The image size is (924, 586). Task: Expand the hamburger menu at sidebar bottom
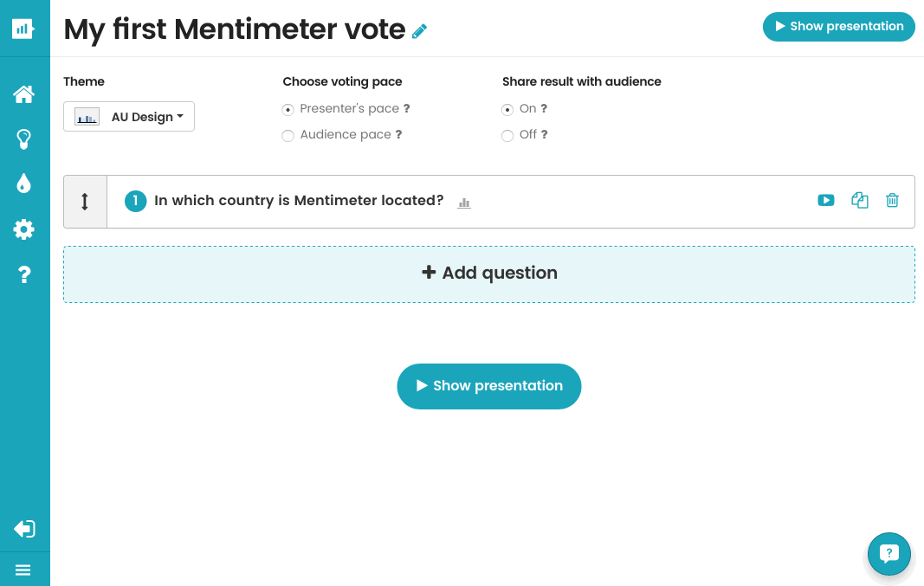tap(23, 570)
